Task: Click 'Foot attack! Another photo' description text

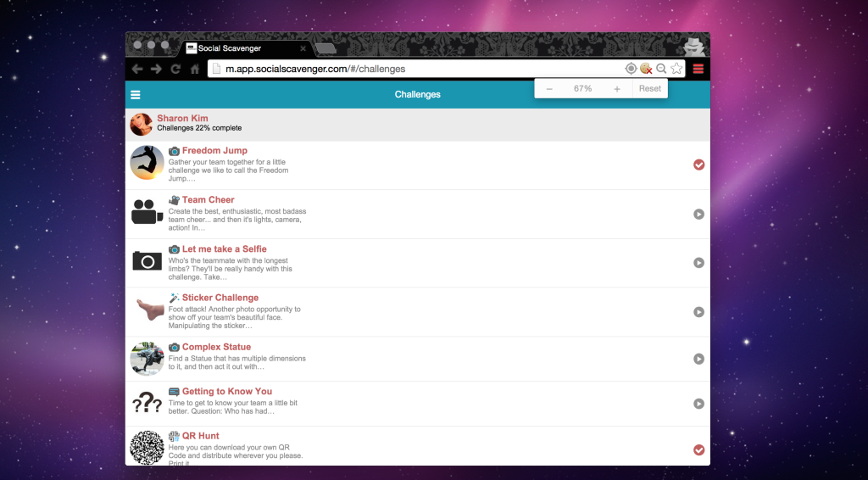Action: 234,318
